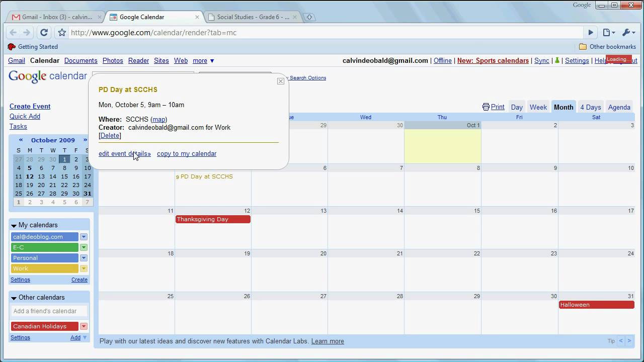Close the PD Day event popup

pos(281,81)
